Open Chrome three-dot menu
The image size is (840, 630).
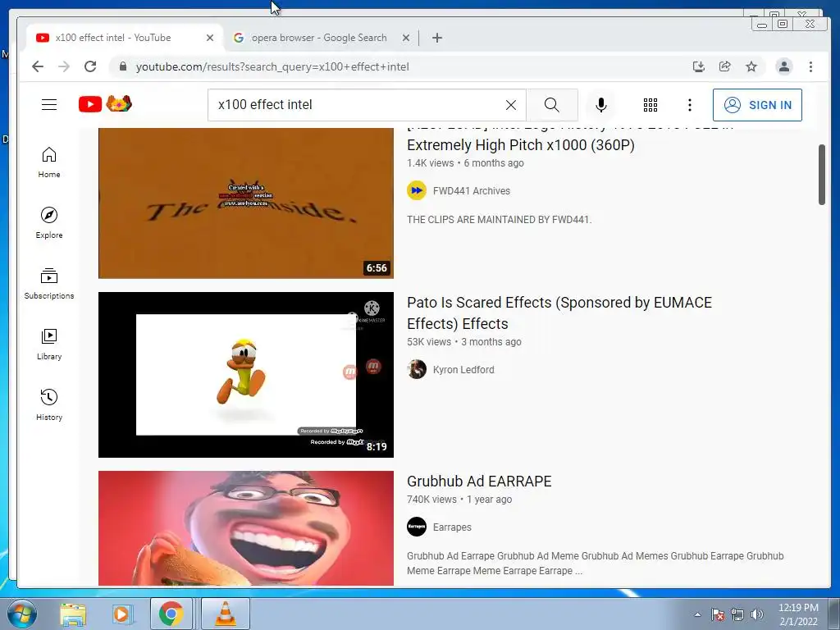[810, 66]
